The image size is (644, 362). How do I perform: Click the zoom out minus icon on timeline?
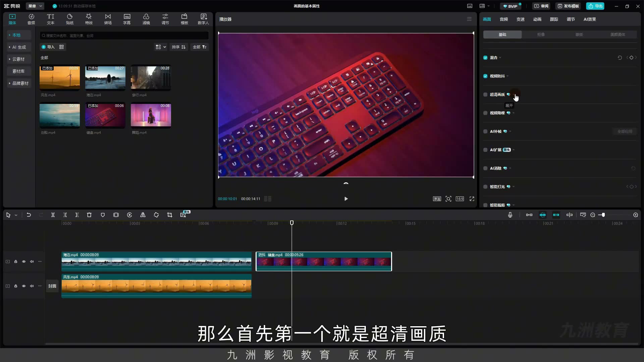(593, 215)
